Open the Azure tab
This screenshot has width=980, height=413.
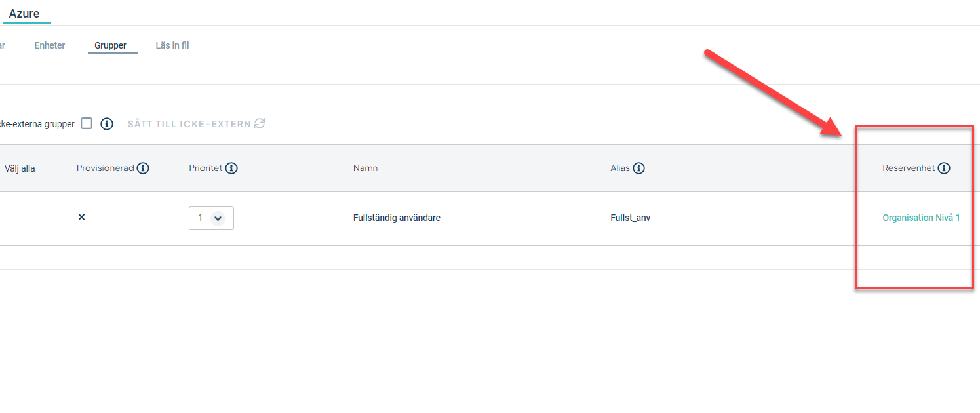tap(24, 13)
